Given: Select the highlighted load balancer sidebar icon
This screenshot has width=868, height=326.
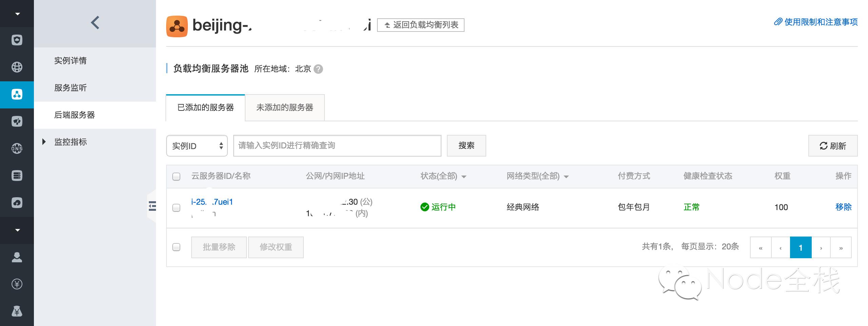Looking at the screenshot, I should [x=17, y=94].
